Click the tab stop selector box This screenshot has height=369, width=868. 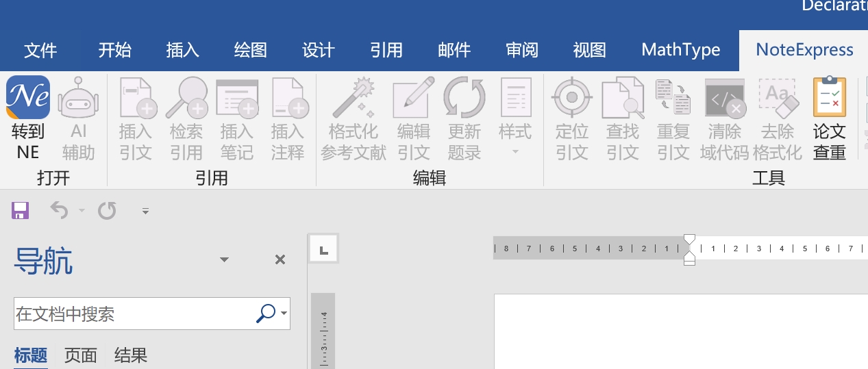[x=324, y=249]
